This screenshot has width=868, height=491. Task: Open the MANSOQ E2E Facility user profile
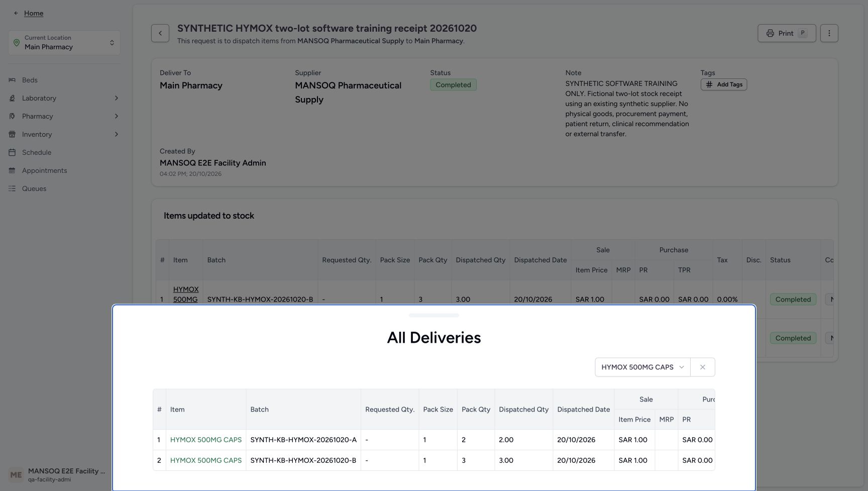tap(57, 475)
